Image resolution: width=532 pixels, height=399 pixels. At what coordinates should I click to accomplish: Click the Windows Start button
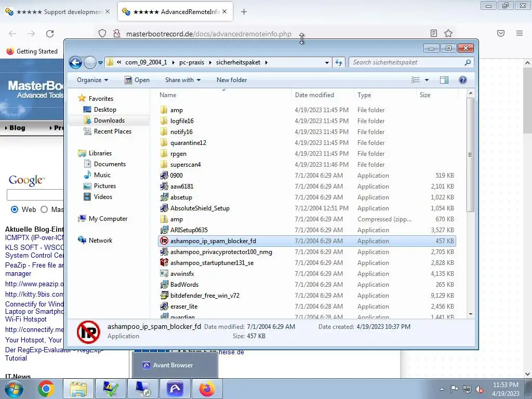coord(14,389)
